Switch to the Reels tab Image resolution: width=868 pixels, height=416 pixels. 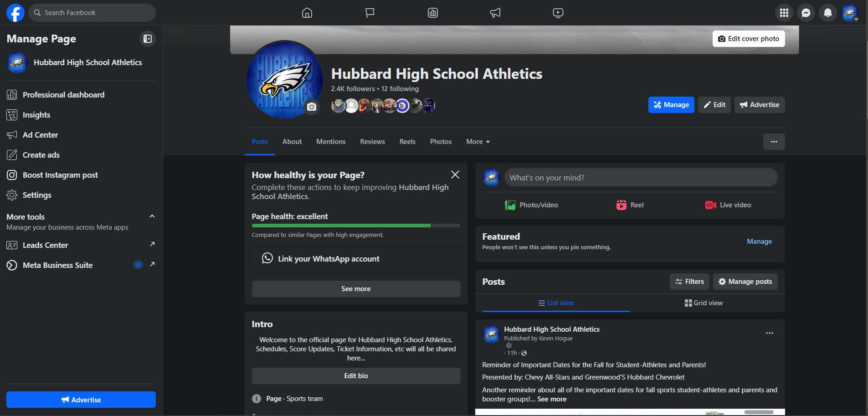(x=407, y=142)
